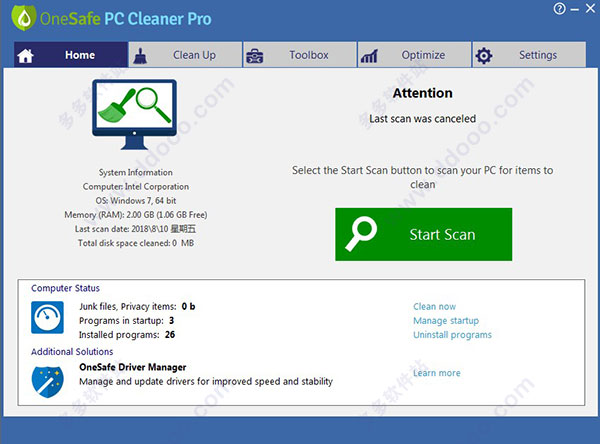Click 'Last scan was canceled' message
The height and width of the screenshot is (444, 600).
[422, 119]
